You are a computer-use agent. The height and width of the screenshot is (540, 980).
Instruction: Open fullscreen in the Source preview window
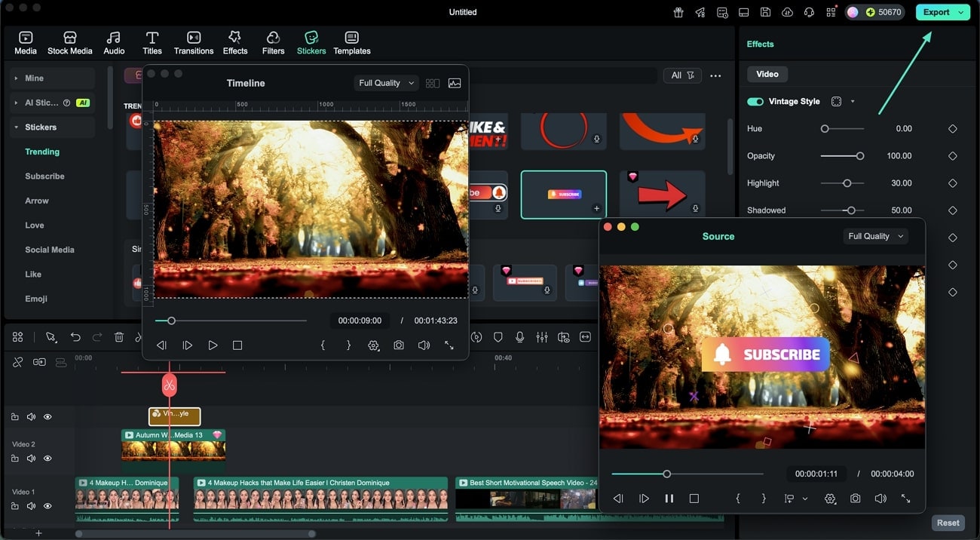point(905,499)
